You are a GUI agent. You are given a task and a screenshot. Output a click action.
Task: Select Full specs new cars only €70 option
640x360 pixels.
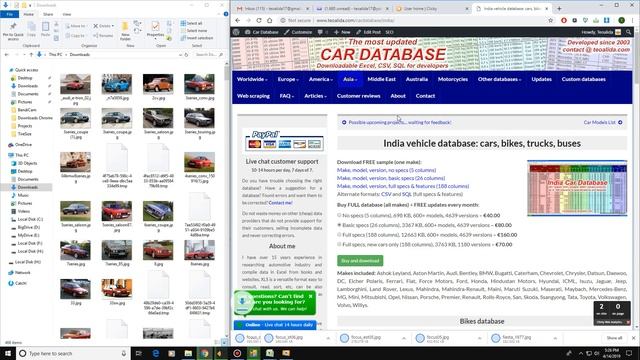(x=339, y=244)
